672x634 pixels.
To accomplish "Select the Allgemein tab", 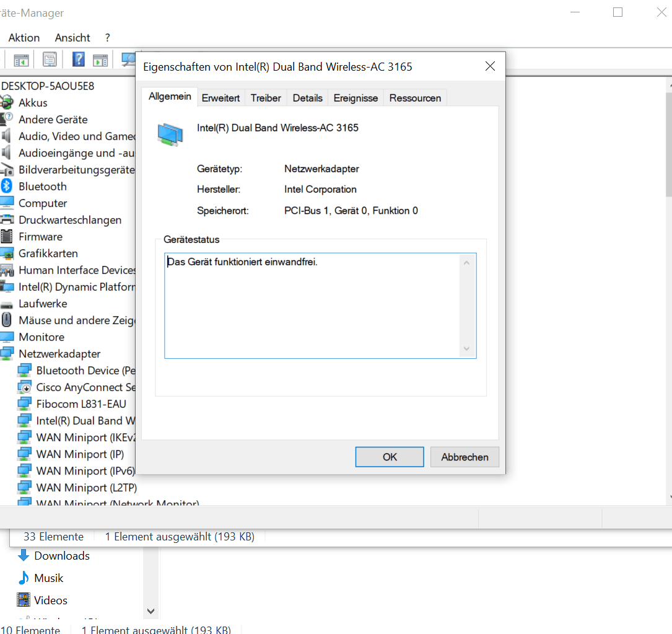I will point(170,97).
